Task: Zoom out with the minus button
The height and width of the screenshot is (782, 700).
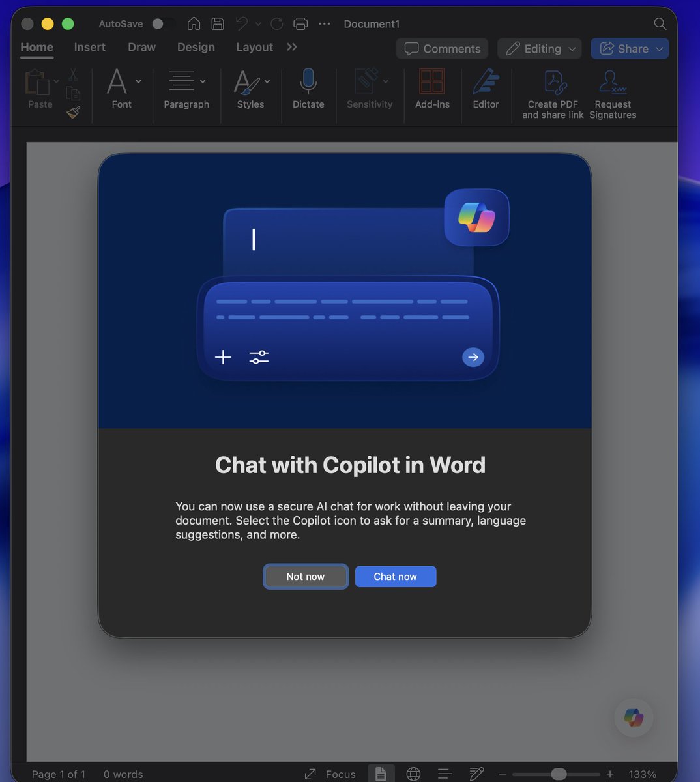Action: tap(503, 774)
